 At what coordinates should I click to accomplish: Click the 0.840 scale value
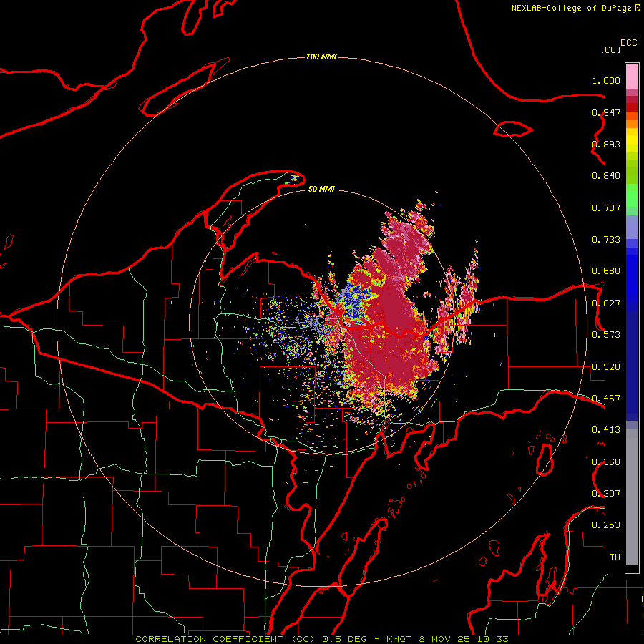(606, 176)
